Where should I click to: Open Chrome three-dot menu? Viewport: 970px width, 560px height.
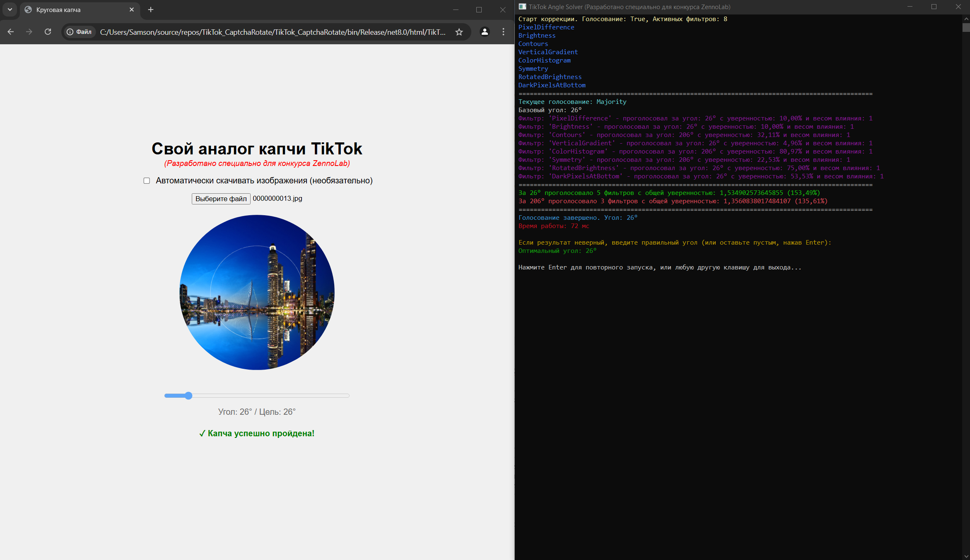tap(503, 32)
